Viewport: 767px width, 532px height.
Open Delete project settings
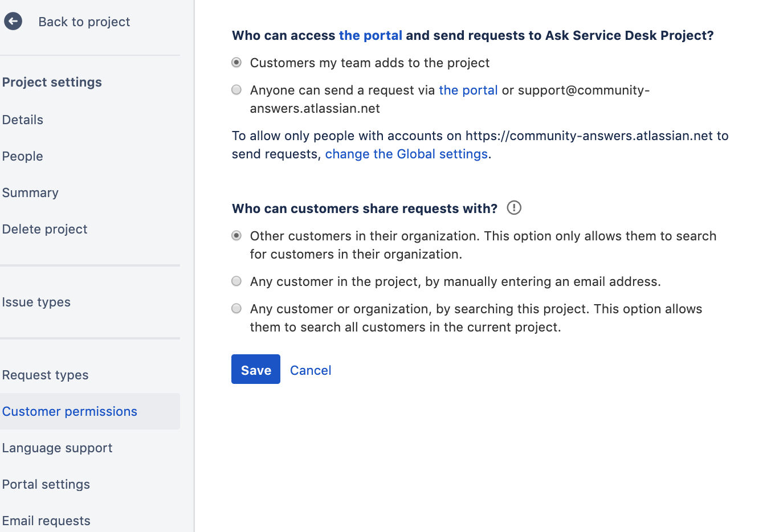44,229
